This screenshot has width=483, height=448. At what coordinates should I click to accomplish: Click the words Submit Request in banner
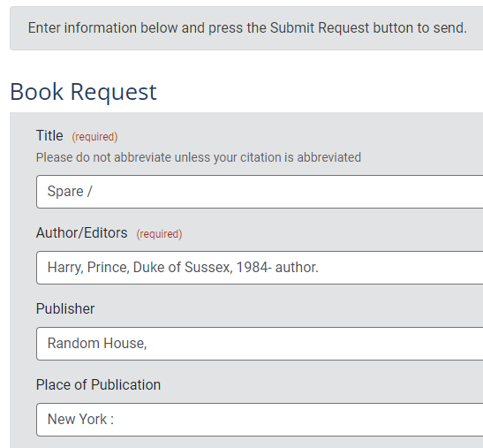(320, 27)
